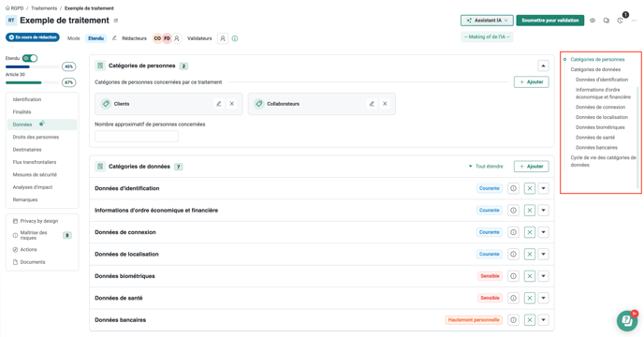644x337 pixels.
Task: Open the more options ellipsis menu
Action: click(634, 21)
